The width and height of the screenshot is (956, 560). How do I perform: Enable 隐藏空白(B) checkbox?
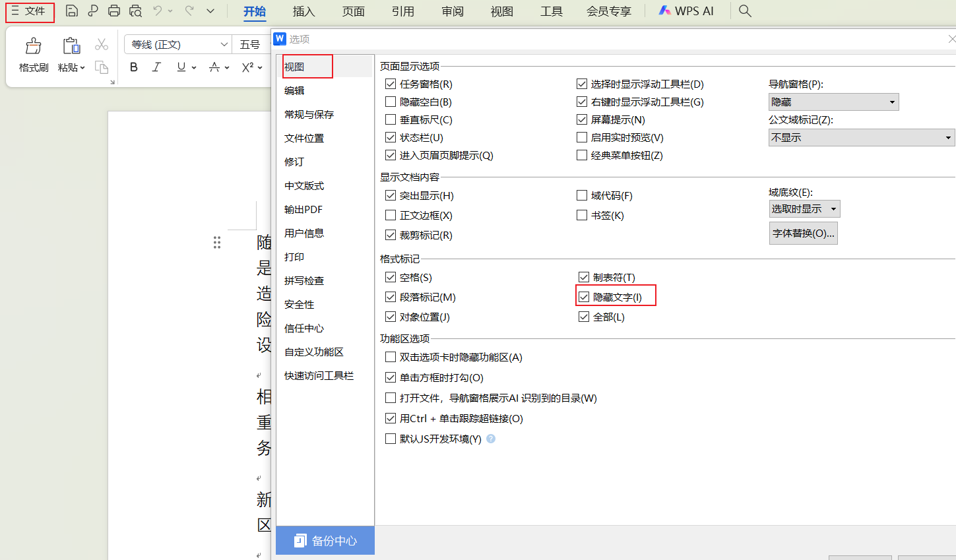391,102
